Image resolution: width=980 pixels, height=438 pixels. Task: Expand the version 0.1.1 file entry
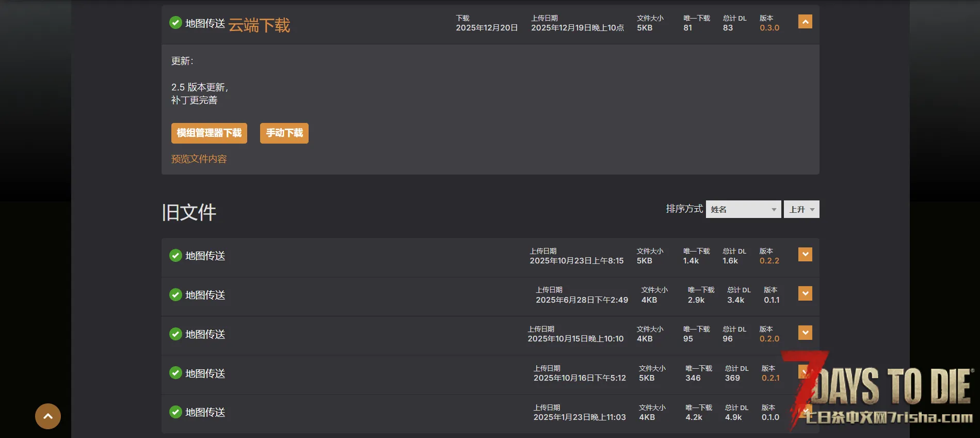point(805,294)
